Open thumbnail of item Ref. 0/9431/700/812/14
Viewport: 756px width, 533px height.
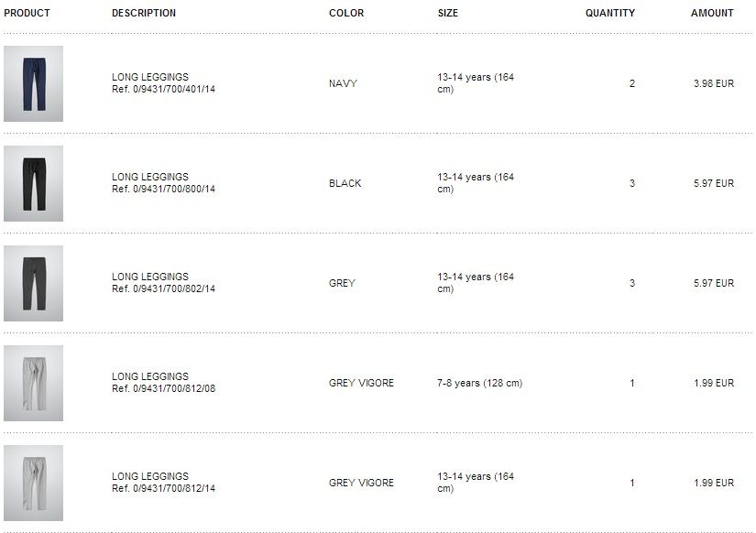coord(33,483)
